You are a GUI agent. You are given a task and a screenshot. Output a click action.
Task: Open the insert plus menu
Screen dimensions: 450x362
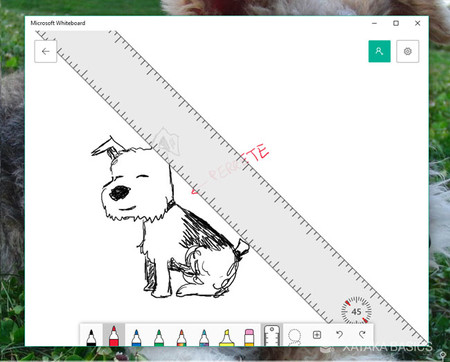click(317, 335)
